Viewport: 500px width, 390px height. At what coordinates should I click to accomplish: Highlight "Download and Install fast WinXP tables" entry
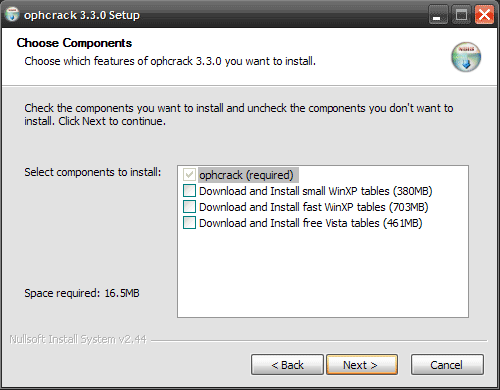tap(314, 207)
